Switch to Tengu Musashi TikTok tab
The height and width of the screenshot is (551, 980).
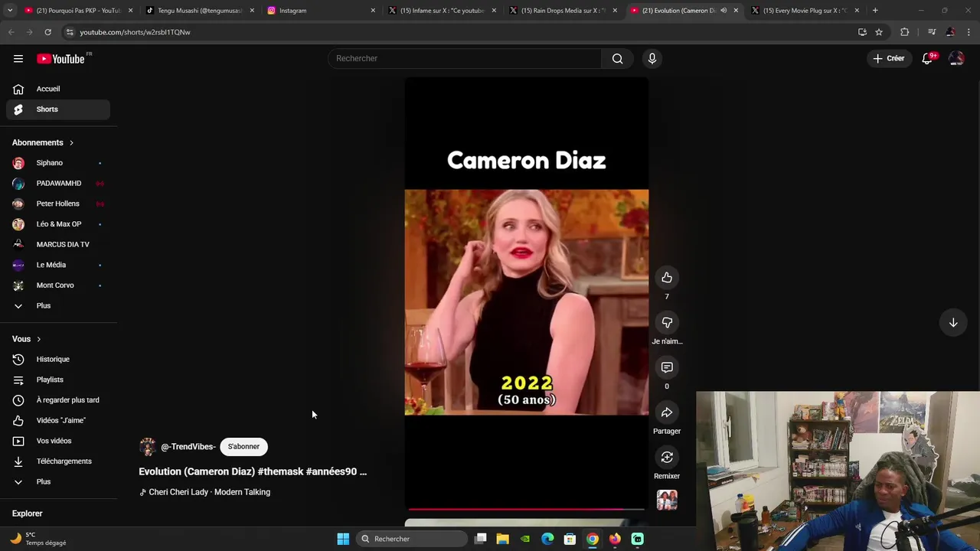pos(199,11)
